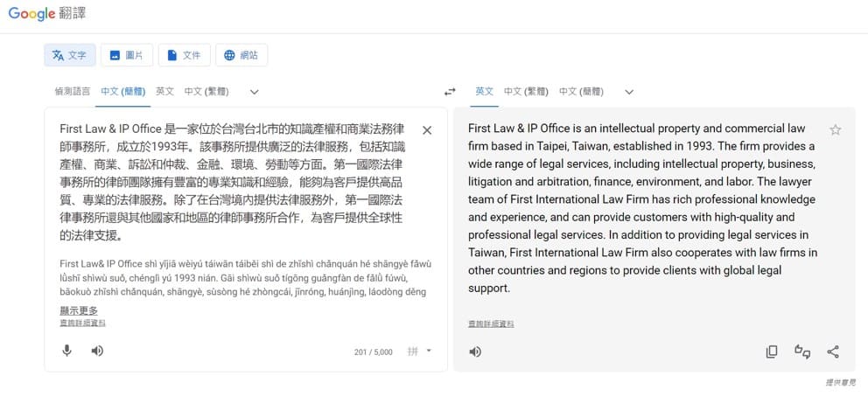Click 顯示更多 to show more pinyin
Image resolution: width=868 pixels, height=404 pixels.
pyautogui.click(x=79, y=310)
